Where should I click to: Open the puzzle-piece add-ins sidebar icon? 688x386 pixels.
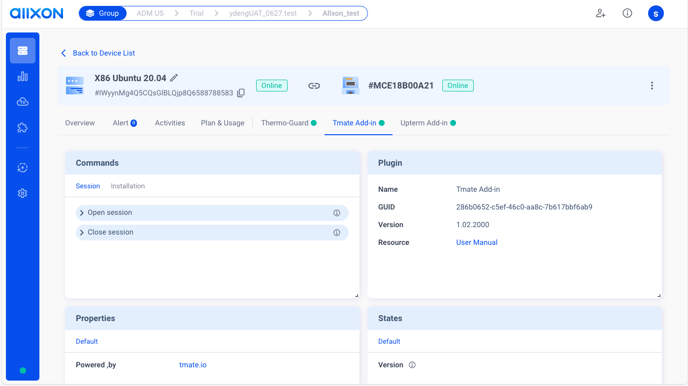22,128
